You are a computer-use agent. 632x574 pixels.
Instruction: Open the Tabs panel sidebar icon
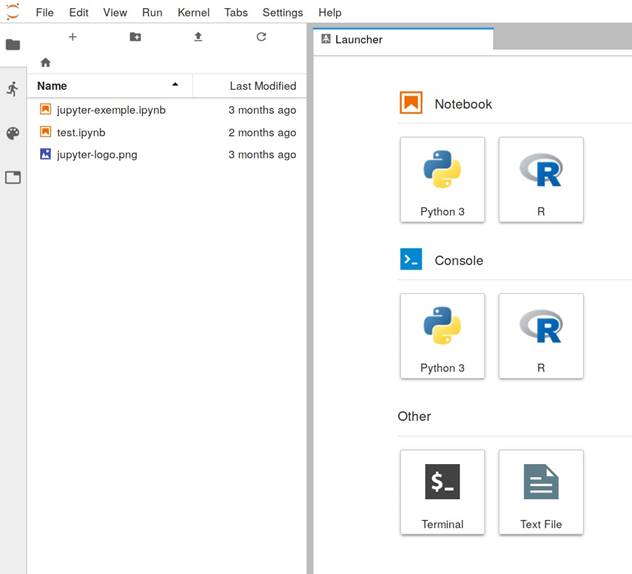[13, 177]
